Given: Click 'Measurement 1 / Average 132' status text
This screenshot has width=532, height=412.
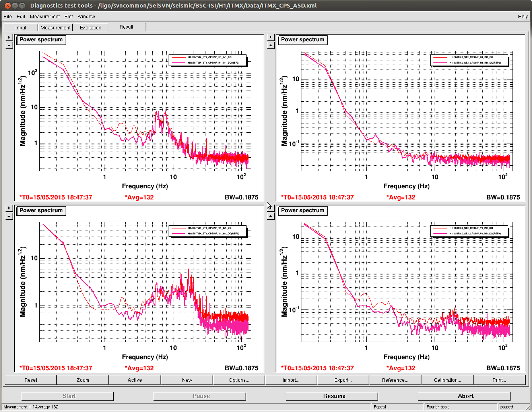Looking at the screenshot, I should (x=31, y=407).
